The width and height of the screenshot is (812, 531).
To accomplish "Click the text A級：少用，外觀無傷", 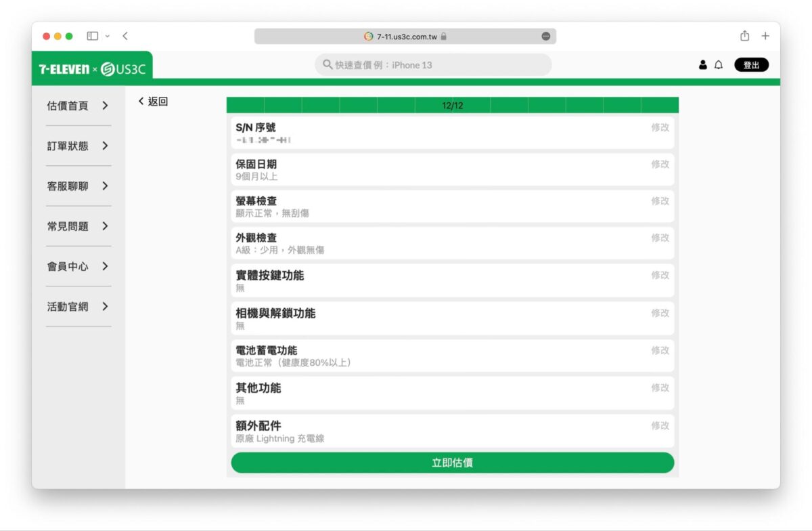I will pyautogui.click(x=279, y=250).
